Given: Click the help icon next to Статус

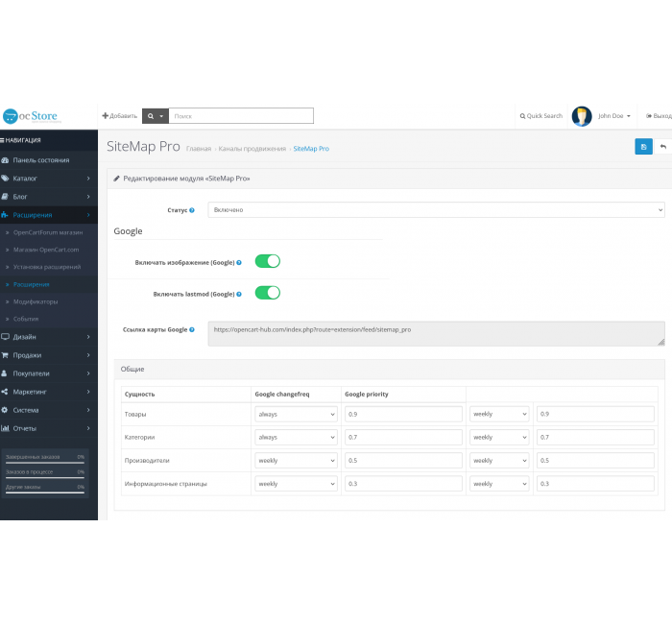Looking at the screenshot, I should point(192,209).
